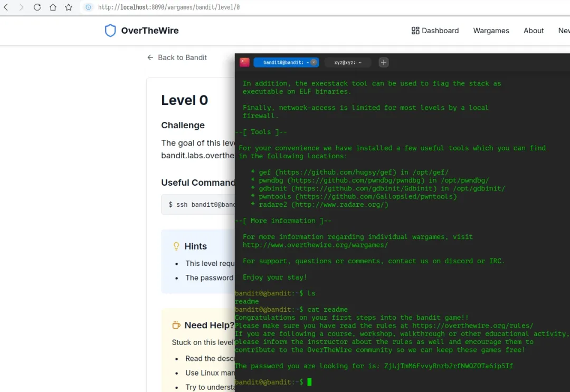This screenshot has height=392, width=570.
Task: Close the bandit0@bandit terminal tab
Action: pyautogui.click(x=313, y=62)
